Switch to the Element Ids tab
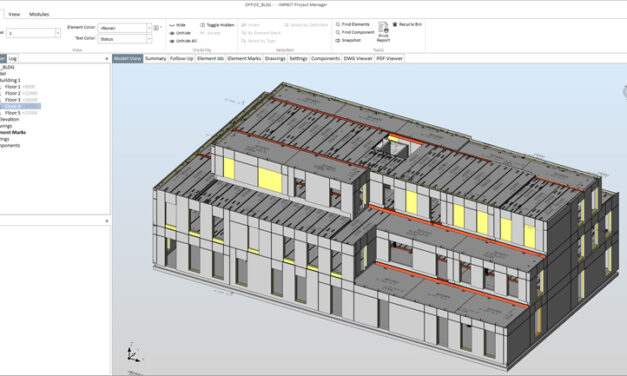627x376 pixels. [210, 58]
